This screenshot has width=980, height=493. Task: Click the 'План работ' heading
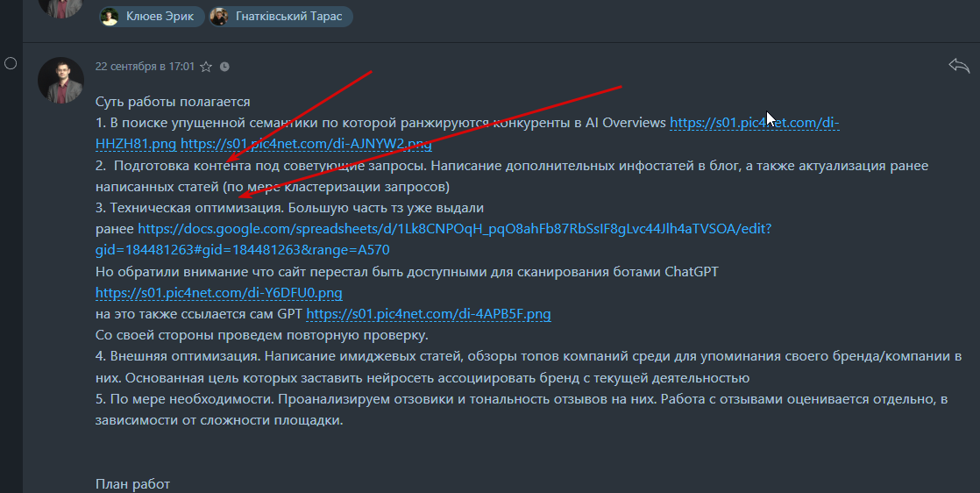click(132, 484)
